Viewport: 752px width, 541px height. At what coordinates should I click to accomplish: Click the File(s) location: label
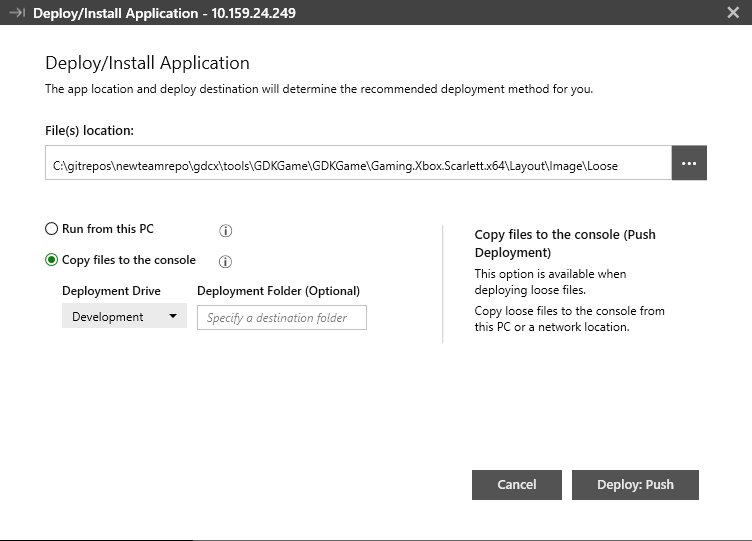89,130
